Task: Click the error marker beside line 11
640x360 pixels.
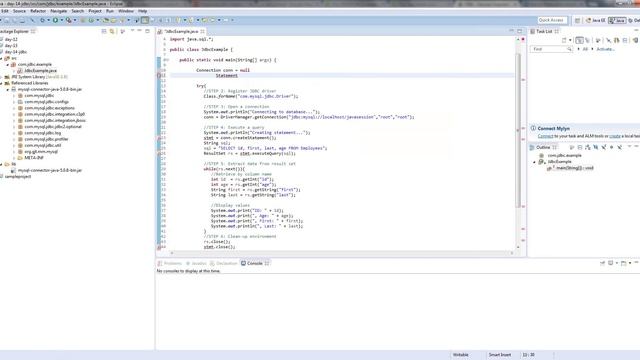Action: (159, 76)
